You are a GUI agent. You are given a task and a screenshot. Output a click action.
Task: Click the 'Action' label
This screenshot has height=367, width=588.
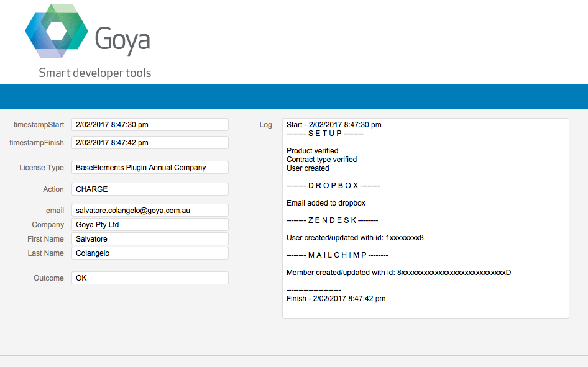[x=53, y=189]
